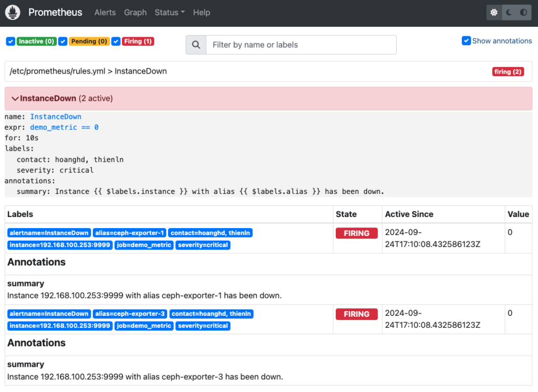Focus the Filter by name or labels field
The height and width of the screenshot is (392, 538).
click(301, 45)
